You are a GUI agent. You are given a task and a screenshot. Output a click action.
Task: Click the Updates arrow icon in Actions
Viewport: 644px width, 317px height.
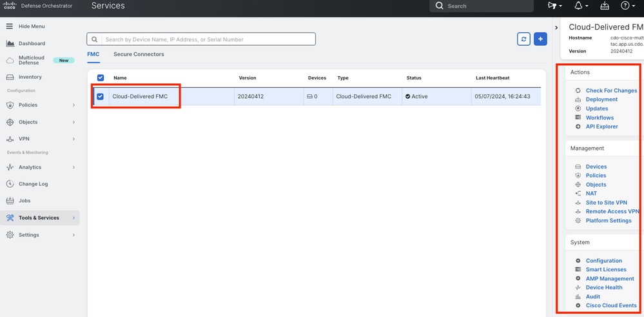[578, 108]
